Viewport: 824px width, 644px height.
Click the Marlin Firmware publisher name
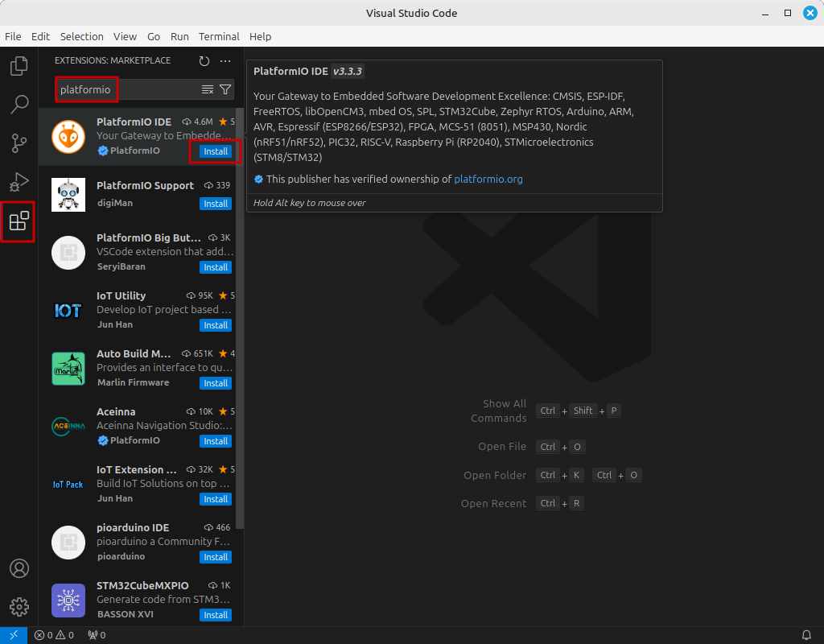(134, 382)
